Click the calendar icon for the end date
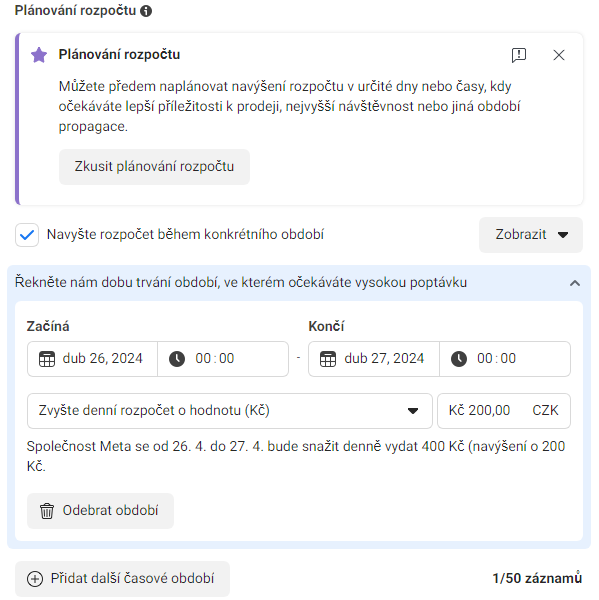The width and height of the screenshot is (599, 600). click(328, 359)
